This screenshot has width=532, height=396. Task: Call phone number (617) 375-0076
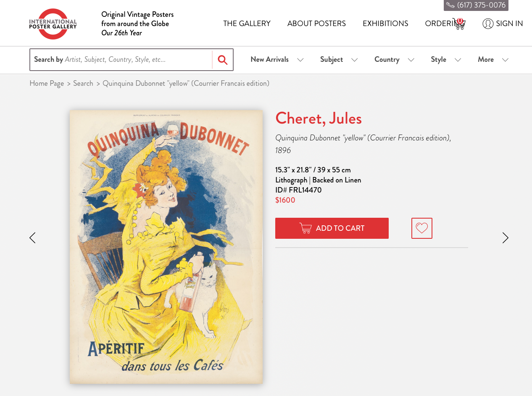(x=481, y=5)
